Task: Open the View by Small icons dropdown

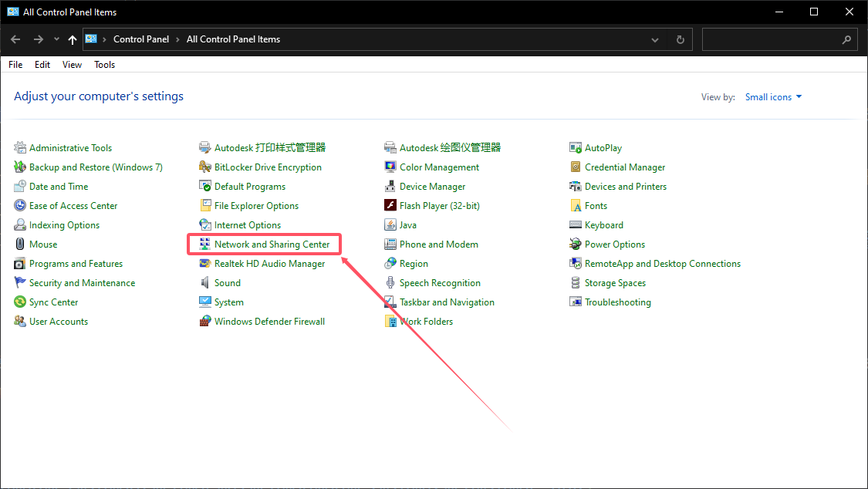Action: coord(773,97)
